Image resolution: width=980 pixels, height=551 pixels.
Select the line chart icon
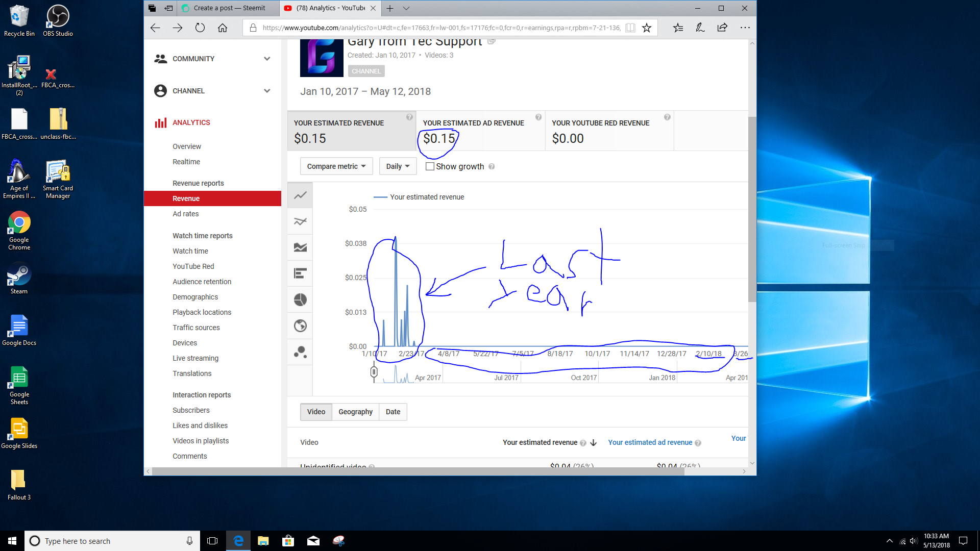pyautogui.click(x=300, y=195)
